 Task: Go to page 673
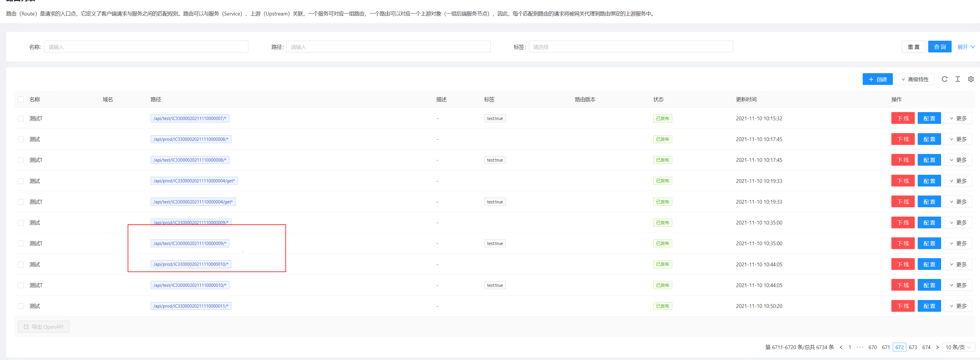point(913,347)
